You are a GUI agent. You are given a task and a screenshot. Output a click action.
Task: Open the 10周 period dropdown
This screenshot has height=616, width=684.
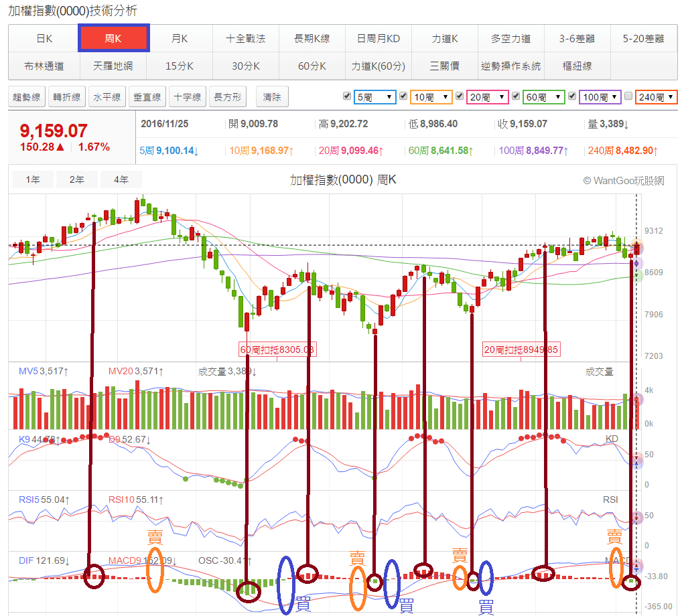pyautogui.click(x=431, y=97)
